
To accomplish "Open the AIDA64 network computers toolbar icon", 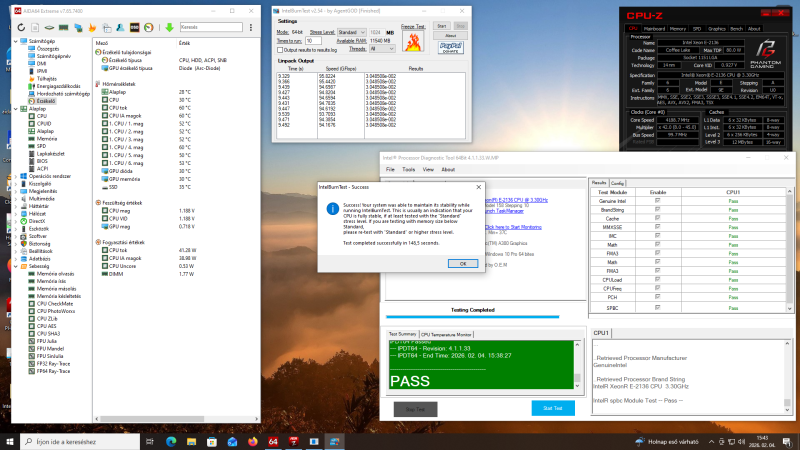I will (78, 28).
